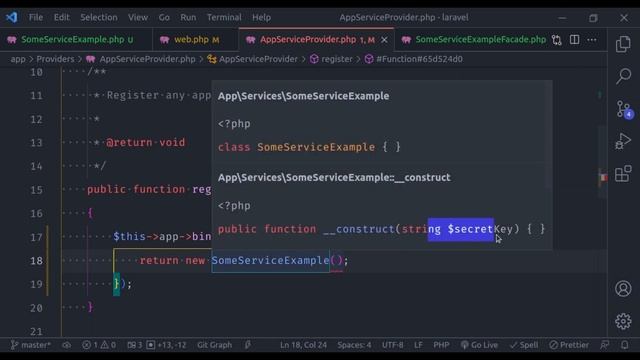
Task: Click the app breadcrumb segment
Action: [x=18, y=59]
